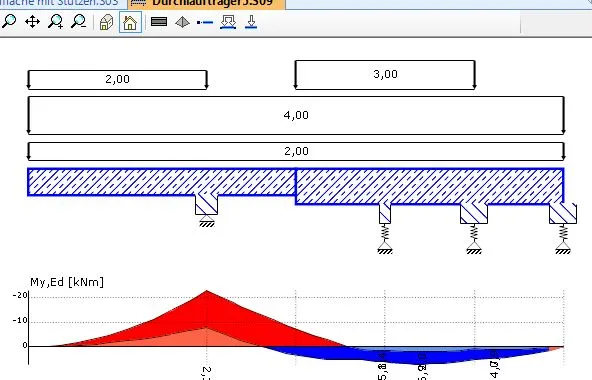Zoom out with the minus magnifier
This screenshot has height=380, width=592.
point(79,22)
